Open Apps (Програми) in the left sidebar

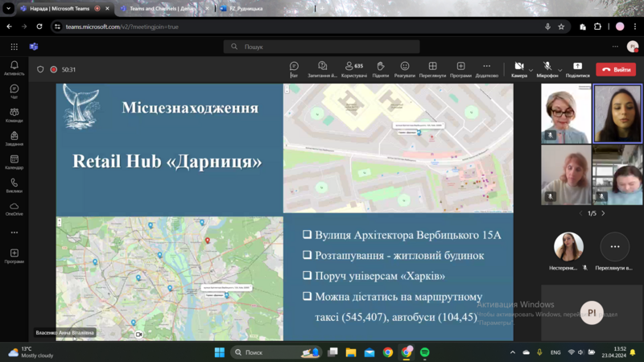[14, 256]
